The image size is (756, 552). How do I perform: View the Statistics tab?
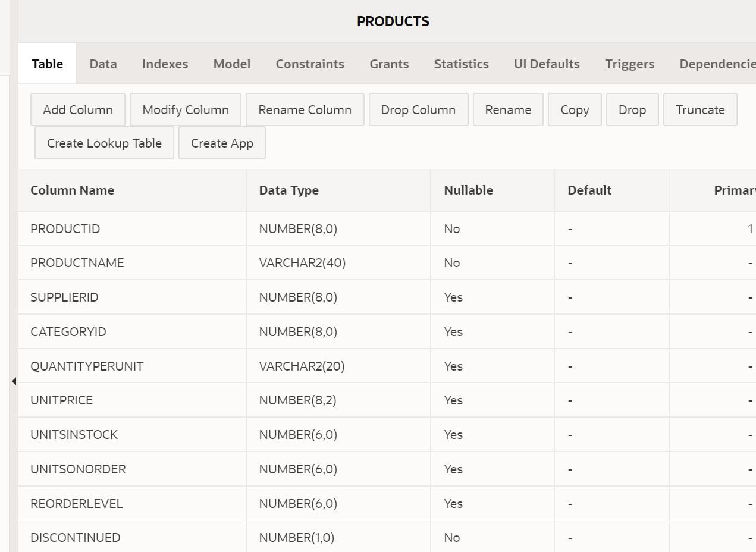(461, 64)
